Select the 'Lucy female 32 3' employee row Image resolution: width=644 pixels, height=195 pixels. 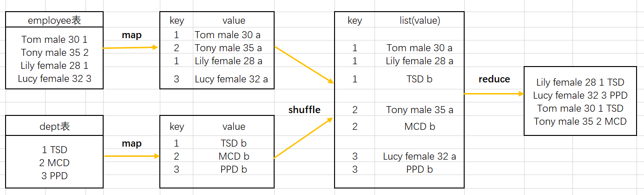[x=54, y=79]
